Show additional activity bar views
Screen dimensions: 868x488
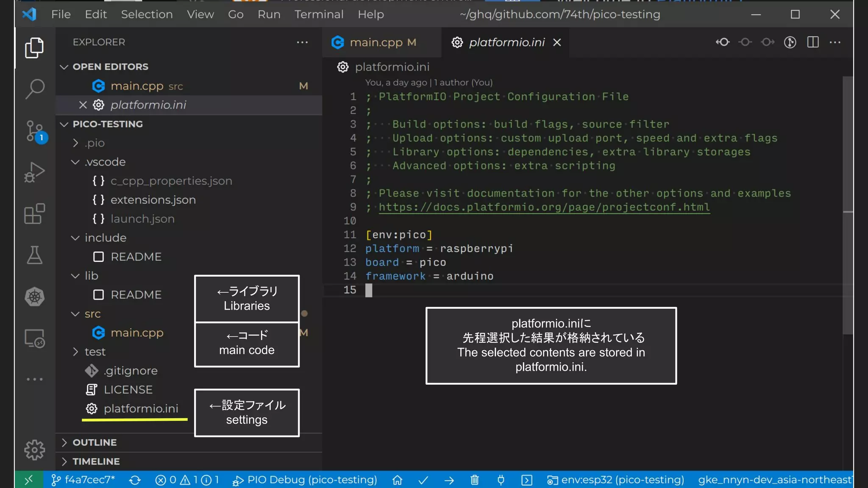pyautogui.click(x=34, y=379)
